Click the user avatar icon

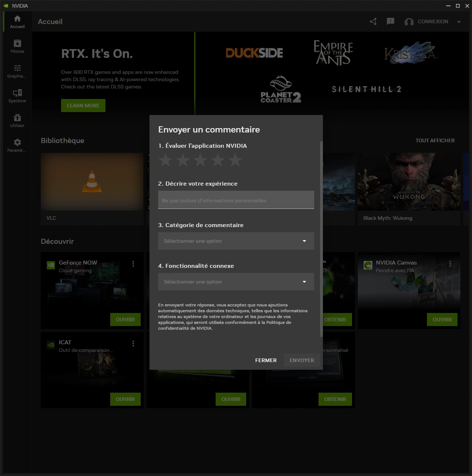point(409,22)
